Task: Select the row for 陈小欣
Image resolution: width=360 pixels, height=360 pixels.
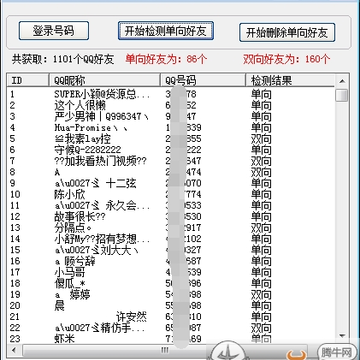Action: click(x=171, y=194)
